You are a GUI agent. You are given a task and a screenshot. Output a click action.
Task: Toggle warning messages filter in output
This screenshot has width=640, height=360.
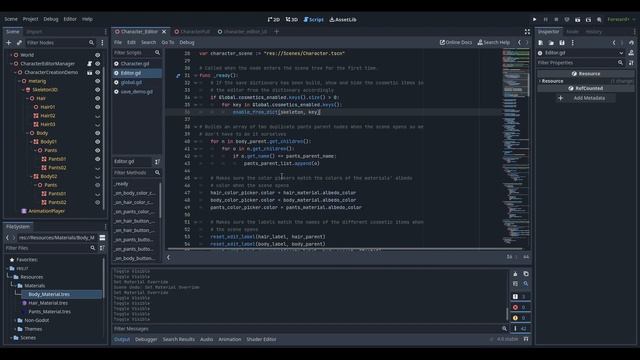[519, 318]
